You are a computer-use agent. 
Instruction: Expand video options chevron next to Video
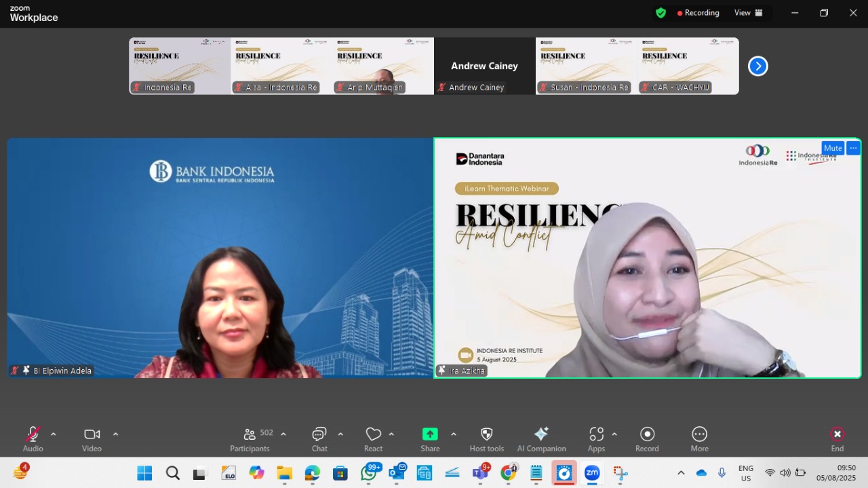click(x=115, y=434)
